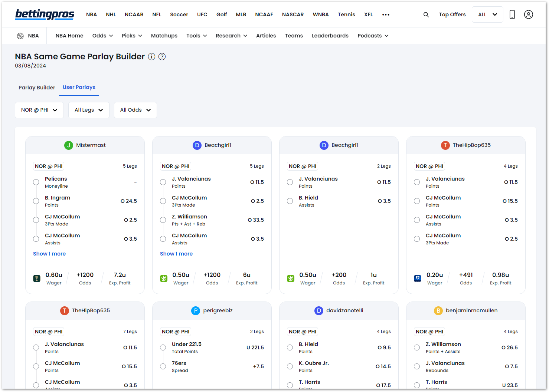Open the Articles page

(266, 36)
